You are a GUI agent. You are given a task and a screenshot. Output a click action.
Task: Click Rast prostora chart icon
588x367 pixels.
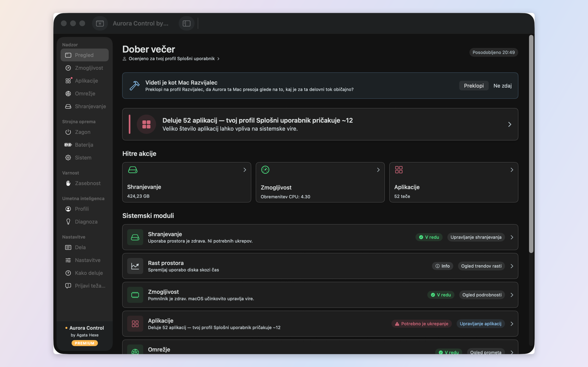coord(135,266)
